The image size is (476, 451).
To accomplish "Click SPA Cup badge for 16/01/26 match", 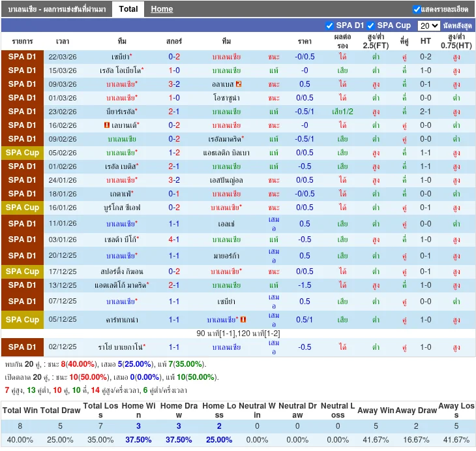I will pos(22,208).
